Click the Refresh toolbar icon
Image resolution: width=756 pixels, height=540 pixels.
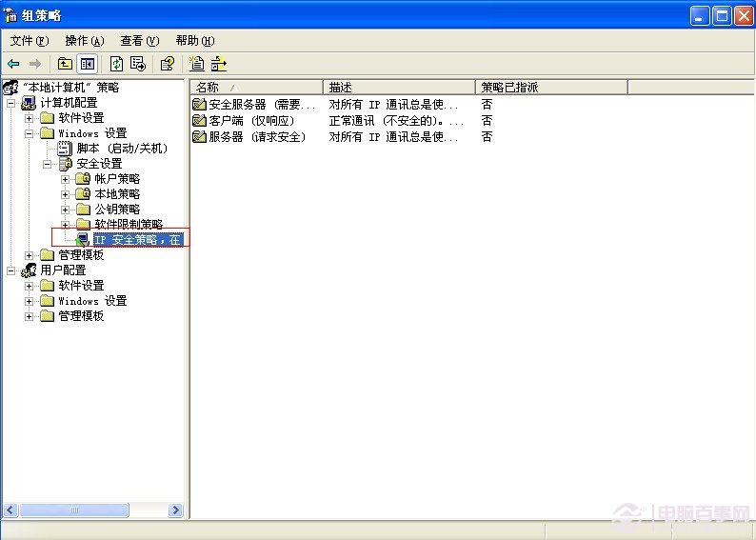(x=116, y=64)
